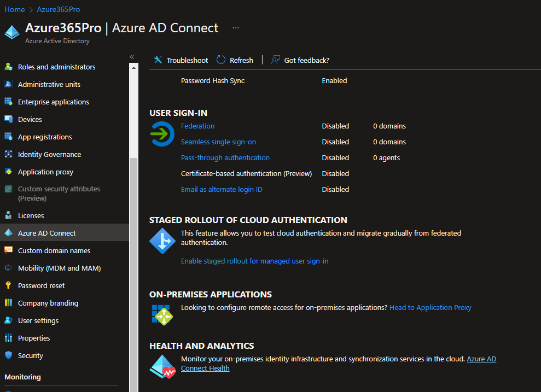541x392 pixels.
Task: Follow Head to Application Proxy link
Action: [431, 308]
